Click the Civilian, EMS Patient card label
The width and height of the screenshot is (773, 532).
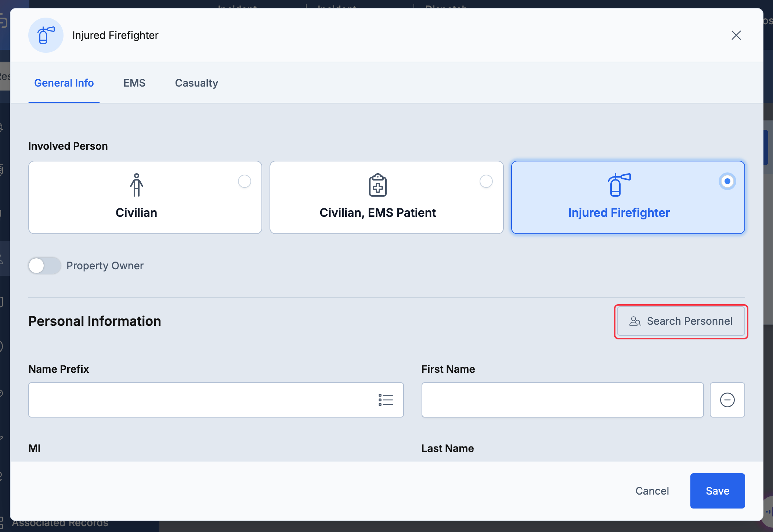click(x=378, y=213)
